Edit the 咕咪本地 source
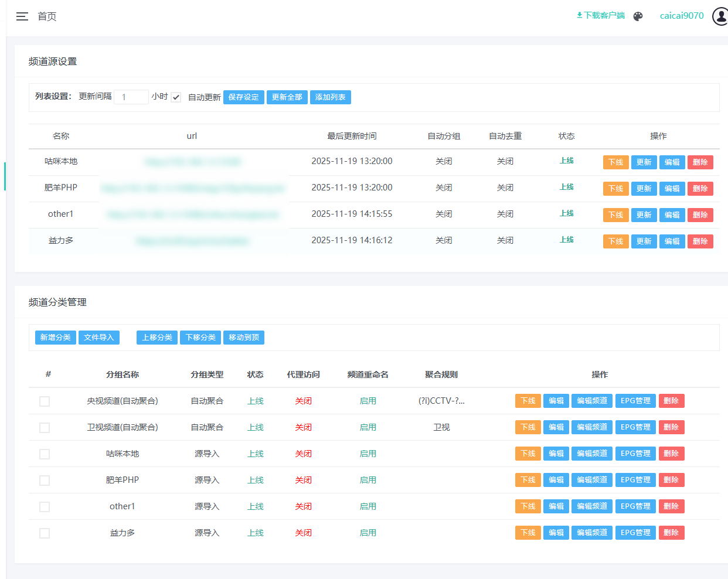The width and height of the screenshot is (728, 579). [672, 162]
